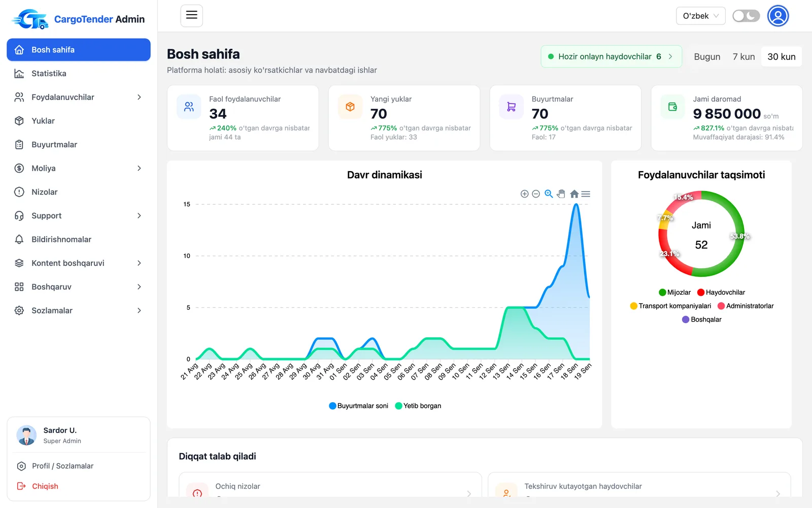Expand the Sozlamalar sidebar submenu
The image size is (812, 508).
79,310
